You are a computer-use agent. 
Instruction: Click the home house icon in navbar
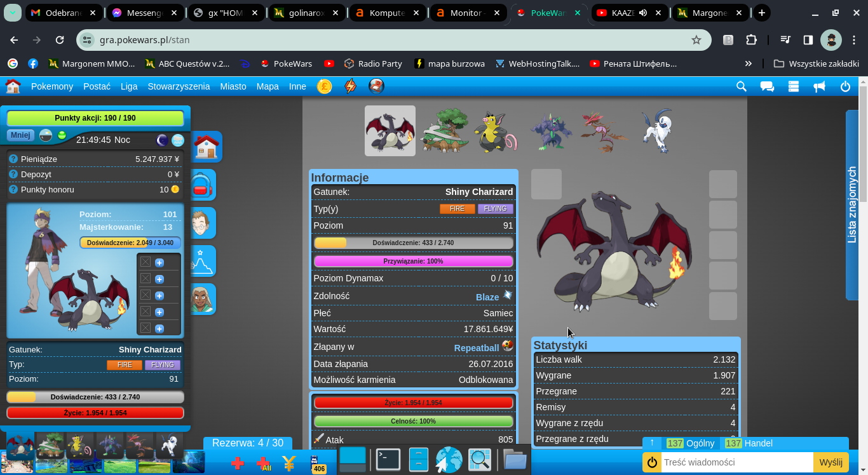coord(13,86)
